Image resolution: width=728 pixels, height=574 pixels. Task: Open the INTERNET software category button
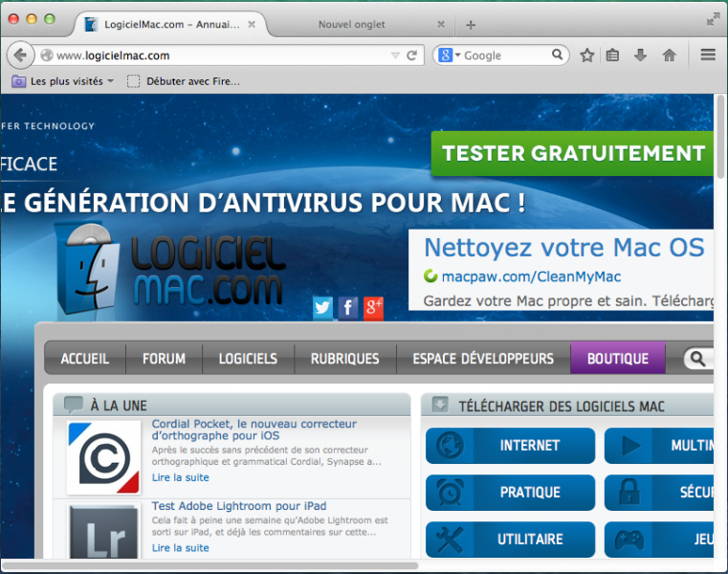coord(510,446)
